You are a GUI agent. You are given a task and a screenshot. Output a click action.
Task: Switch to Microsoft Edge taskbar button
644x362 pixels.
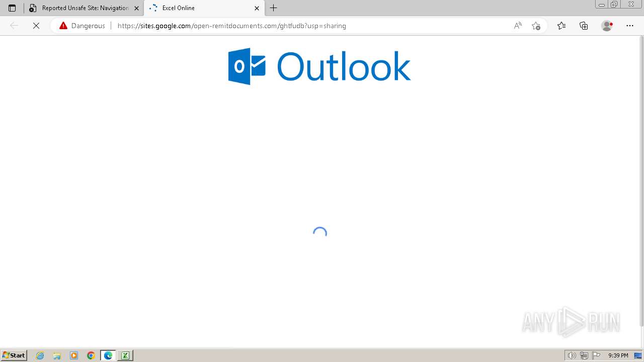coord(108,355)
